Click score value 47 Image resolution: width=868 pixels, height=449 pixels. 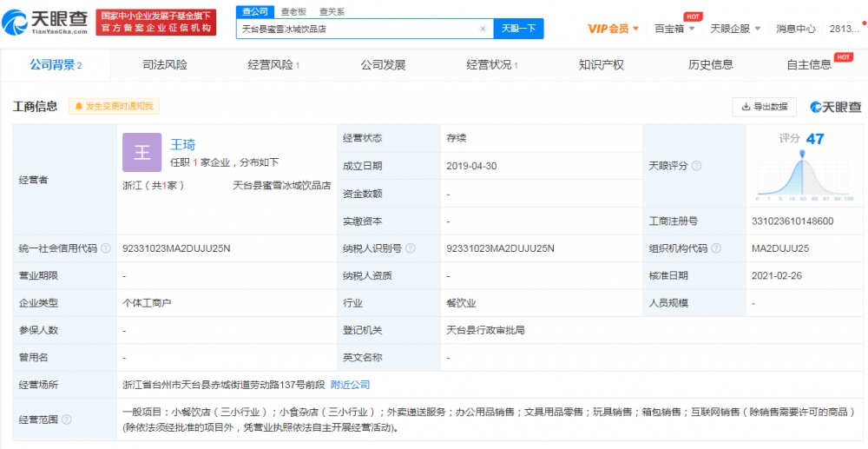(x=815, y=139)
